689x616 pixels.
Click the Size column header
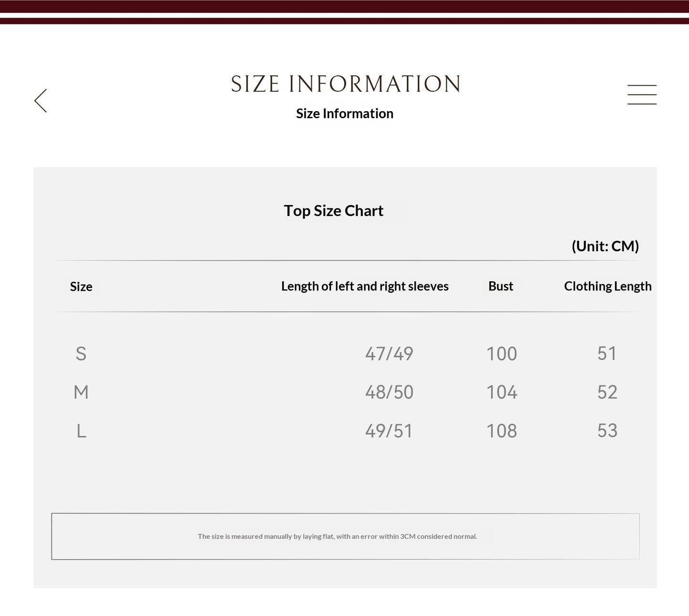click(x=81, y=287)
